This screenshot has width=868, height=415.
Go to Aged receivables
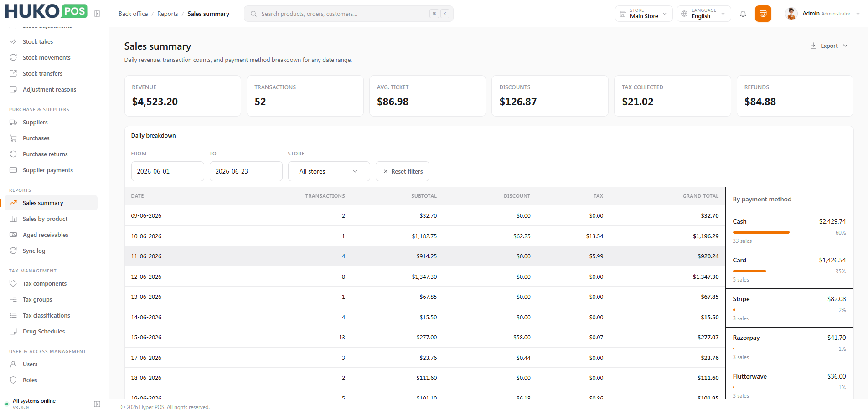click(x=46, y=235)
